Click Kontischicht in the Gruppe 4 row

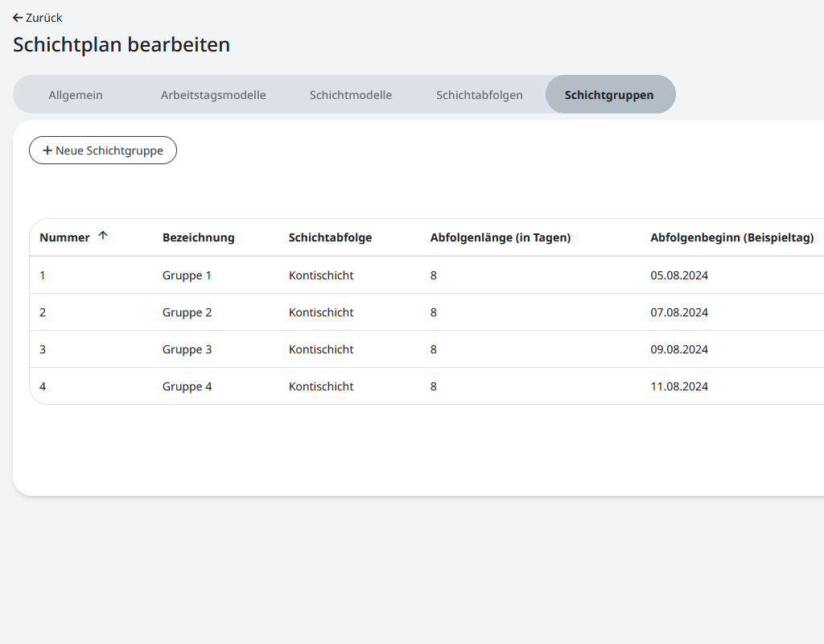click(321, 386)
